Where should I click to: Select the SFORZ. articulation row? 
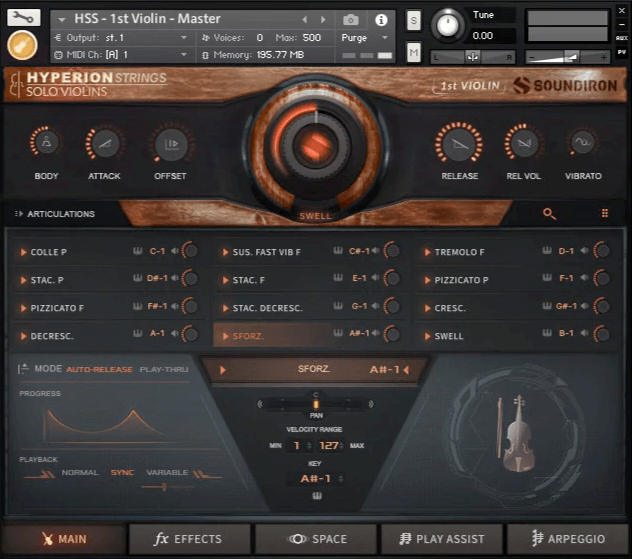[x=310, y=335]
